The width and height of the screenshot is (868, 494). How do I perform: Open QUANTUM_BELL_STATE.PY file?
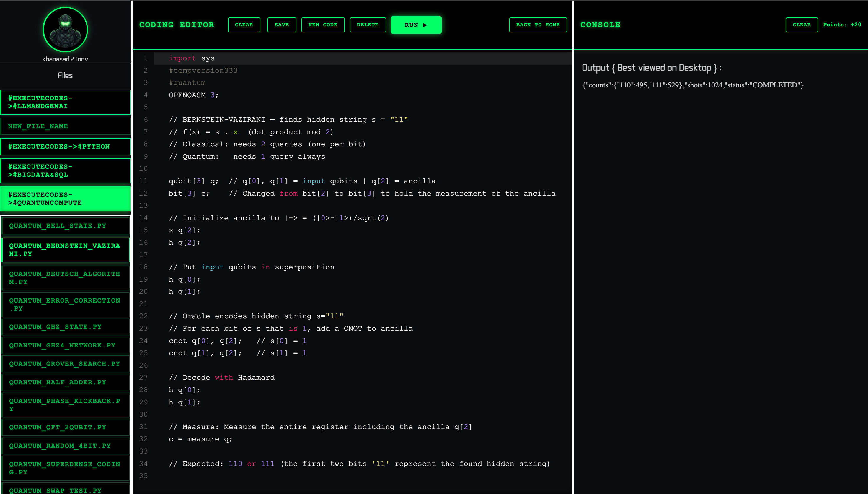point(66,226)
